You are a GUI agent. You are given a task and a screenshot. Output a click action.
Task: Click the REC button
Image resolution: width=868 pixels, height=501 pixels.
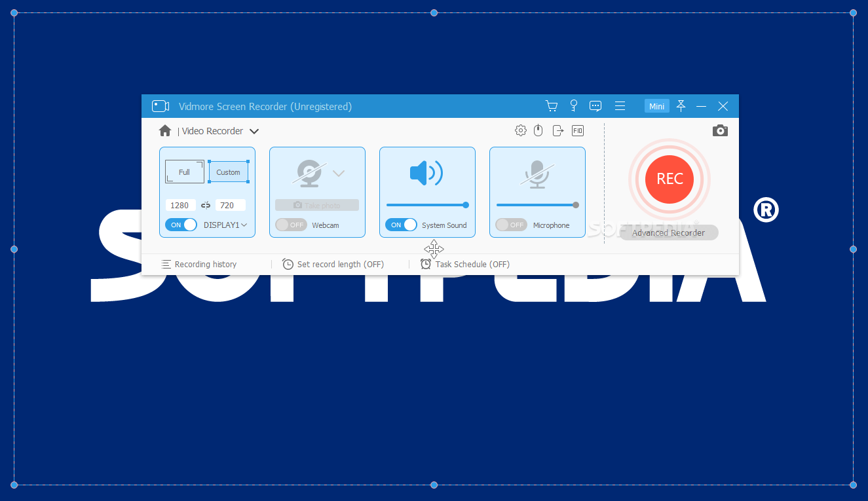(x=669, y=179)
